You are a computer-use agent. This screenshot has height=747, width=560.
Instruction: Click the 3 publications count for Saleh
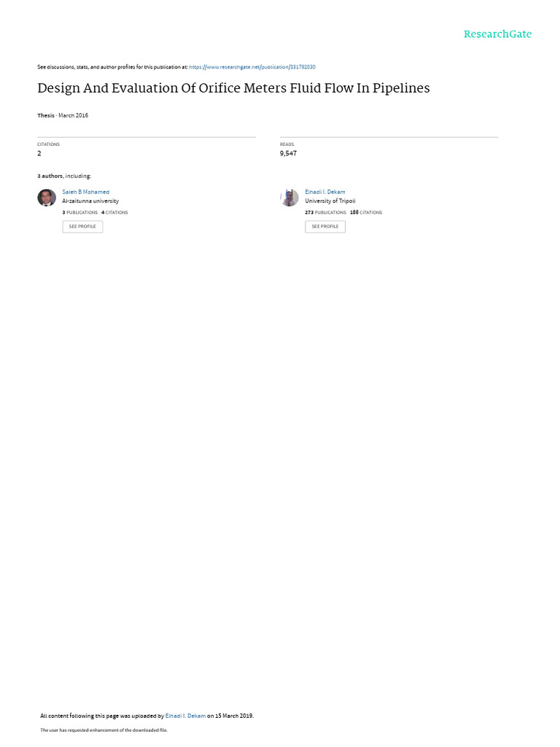point(80,212)
